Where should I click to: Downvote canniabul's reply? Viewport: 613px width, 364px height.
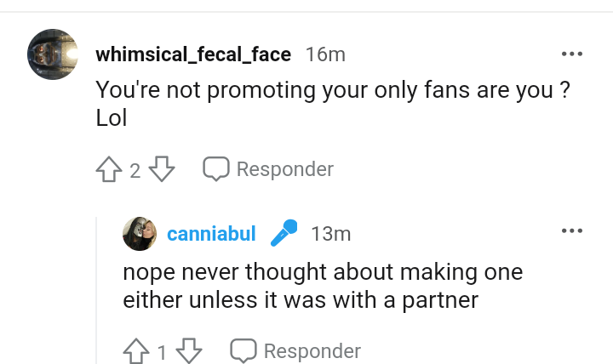(x=189, y=351)
